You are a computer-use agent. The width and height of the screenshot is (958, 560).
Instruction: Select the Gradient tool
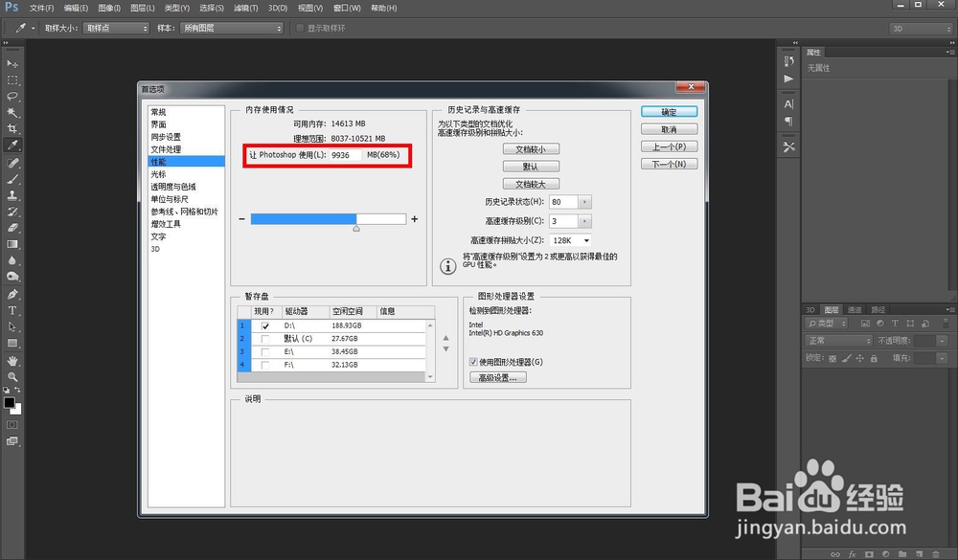(12, 244)
